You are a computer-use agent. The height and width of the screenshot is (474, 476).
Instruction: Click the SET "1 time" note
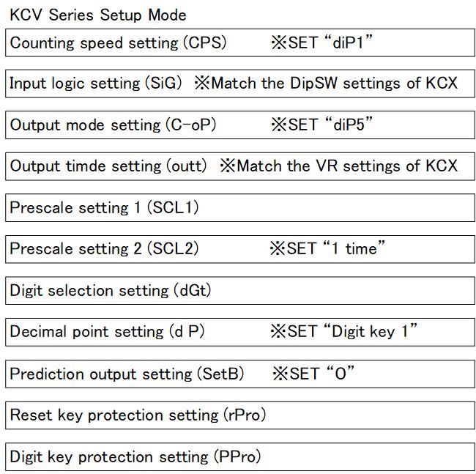point(327,248)
